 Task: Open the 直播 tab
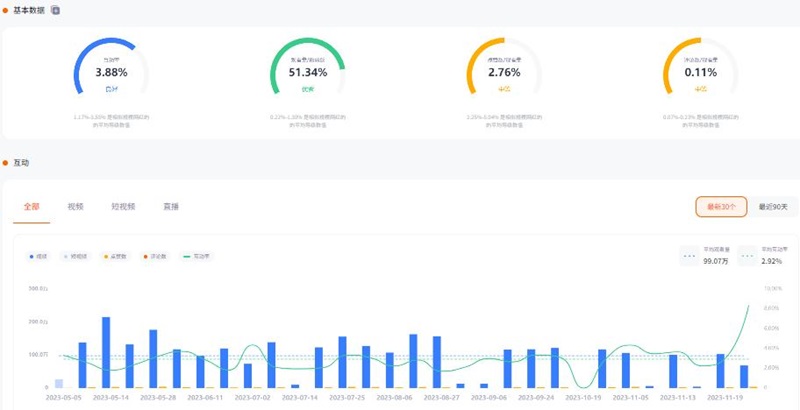pyautogui.click(x=171, y=207)
